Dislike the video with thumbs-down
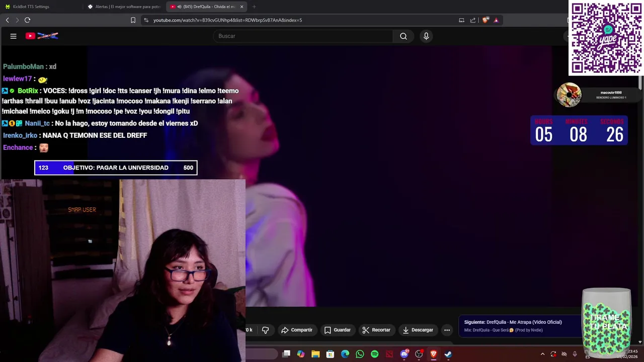 266,330
